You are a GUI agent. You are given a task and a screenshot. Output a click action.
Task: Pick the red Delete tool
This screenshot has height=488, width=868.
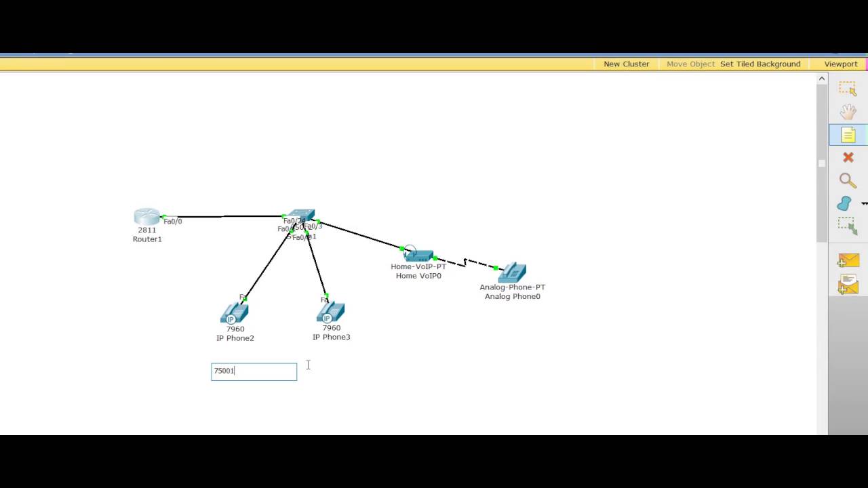848,157
